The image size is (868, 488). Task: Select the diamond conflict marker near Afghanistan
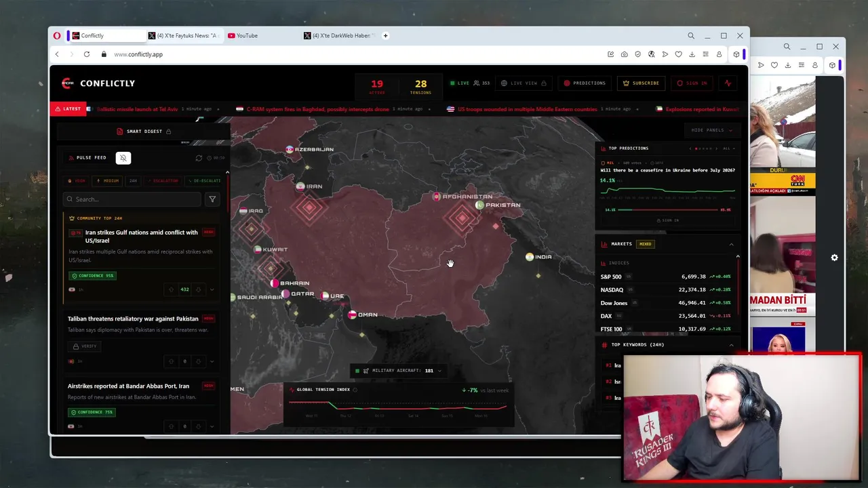[x=462, y=218]
